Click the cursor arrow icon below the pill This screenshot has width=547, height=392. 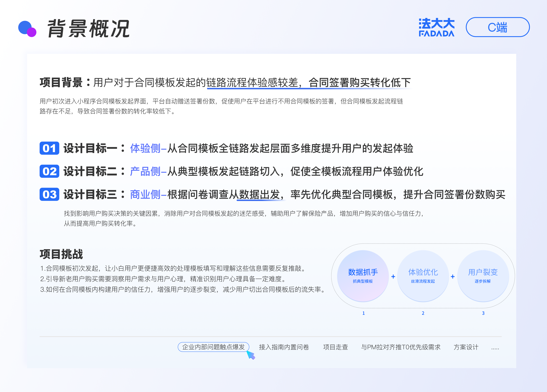pyautogui.click(x=251, y=355)
